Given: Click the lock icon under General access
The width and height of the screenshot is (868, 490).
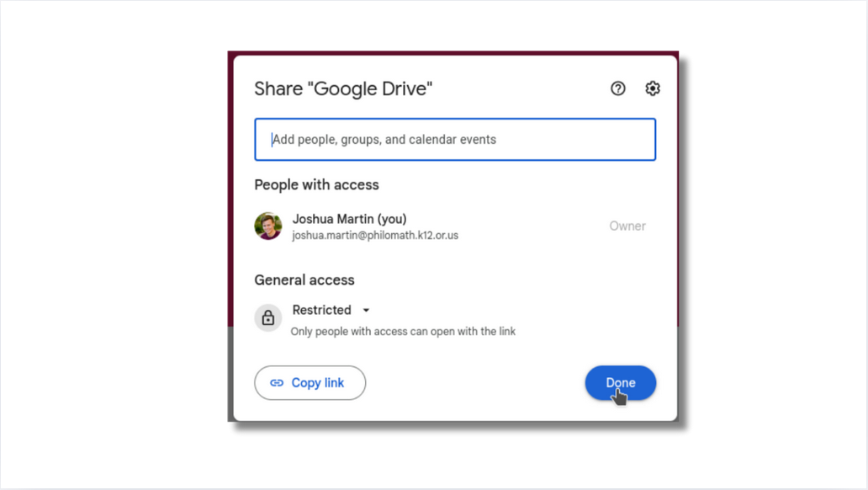Looking at the screenshot, I should (268, 317).
